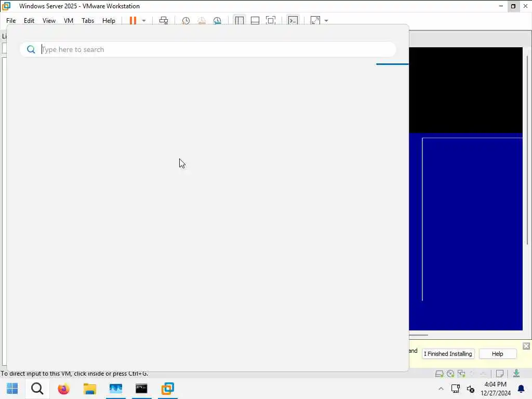
Task: Open the Tabs menu
Action: pyautogui.click(x=87, y=21)
